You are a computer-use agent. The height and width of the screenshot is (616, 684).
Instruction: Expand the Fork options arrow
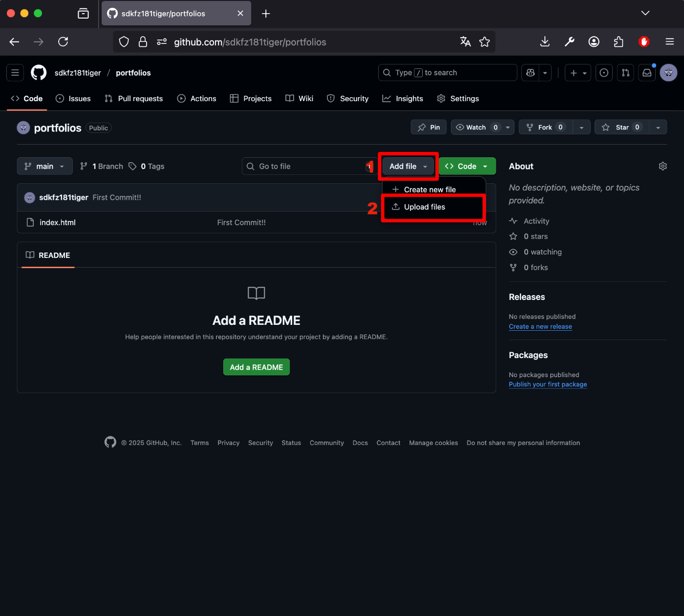[x=581, y=127]
